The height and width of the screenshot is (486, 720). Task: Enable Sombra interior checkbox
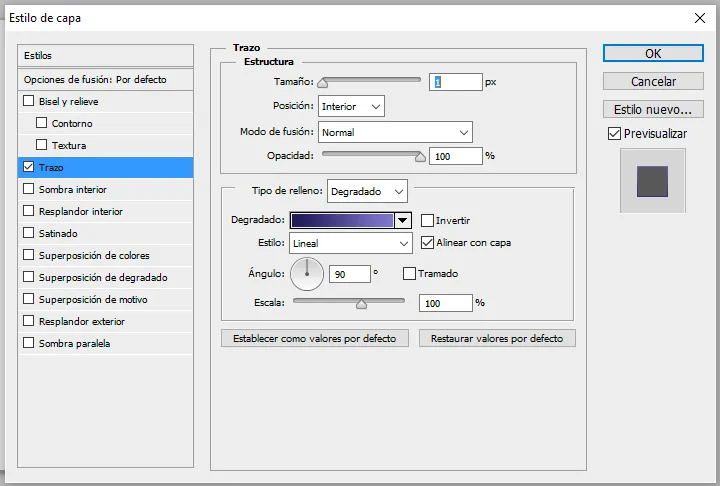tap(28, 189)
